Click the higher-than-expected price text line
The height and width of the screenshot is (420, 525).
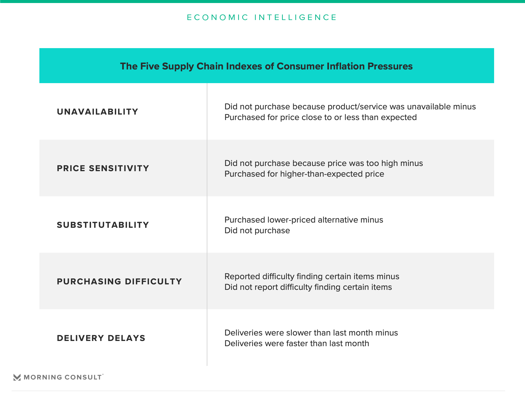[x=304, y=174]
